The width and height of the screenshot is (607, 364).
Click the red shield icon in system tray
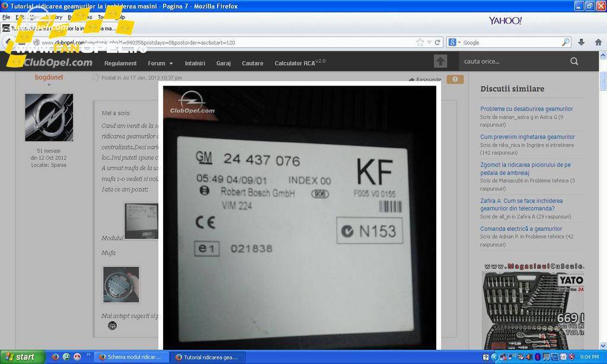pyautogui.click(x=571, y=357)
